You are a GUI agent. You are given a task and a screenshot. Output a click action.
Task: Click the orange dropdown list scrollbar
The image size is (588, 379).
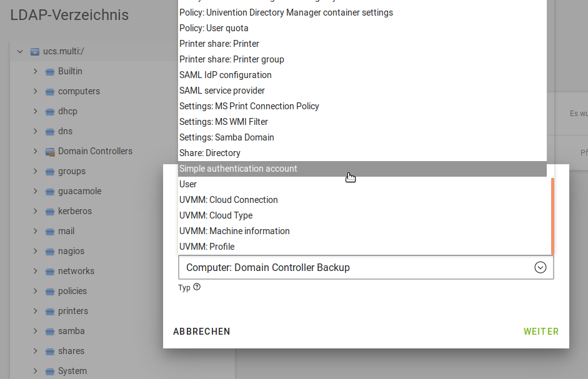(552, 216)
